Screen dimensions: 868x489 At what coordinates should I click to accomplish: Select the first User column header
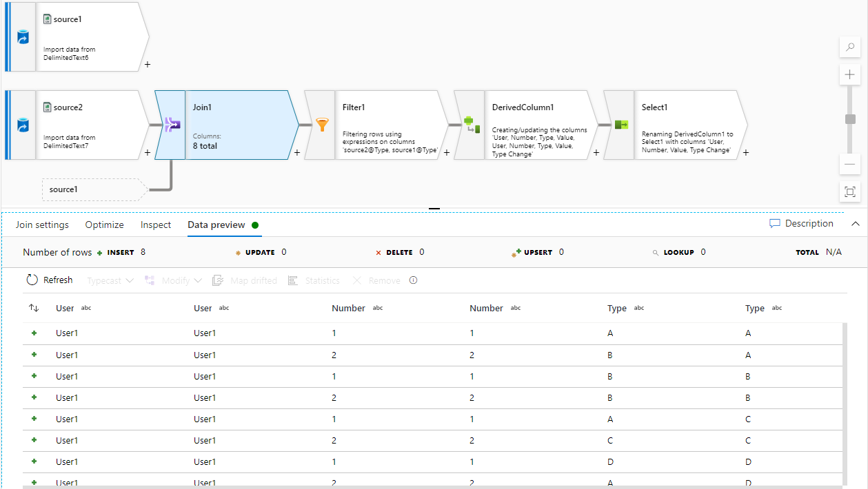click(65, 308)
